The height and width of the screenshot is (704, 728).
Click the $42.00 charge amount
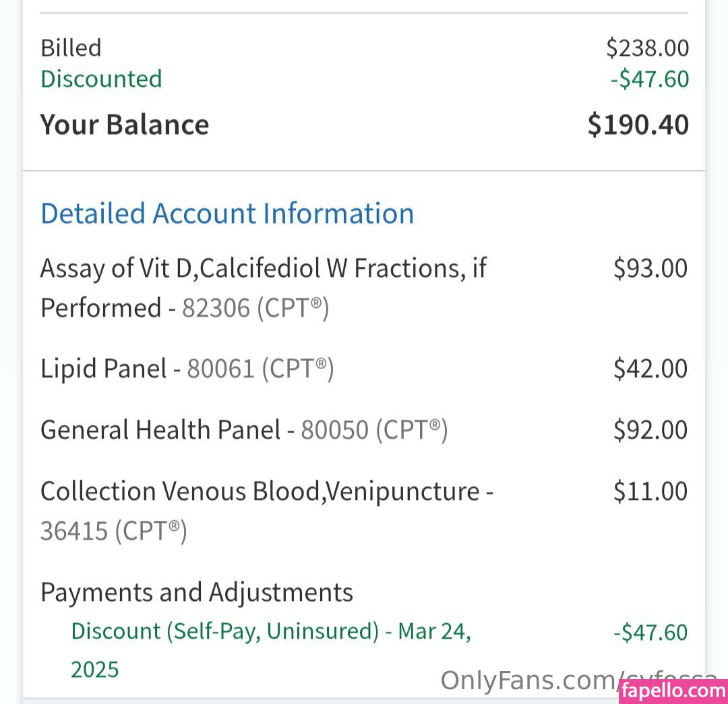[x=650, y=369]
